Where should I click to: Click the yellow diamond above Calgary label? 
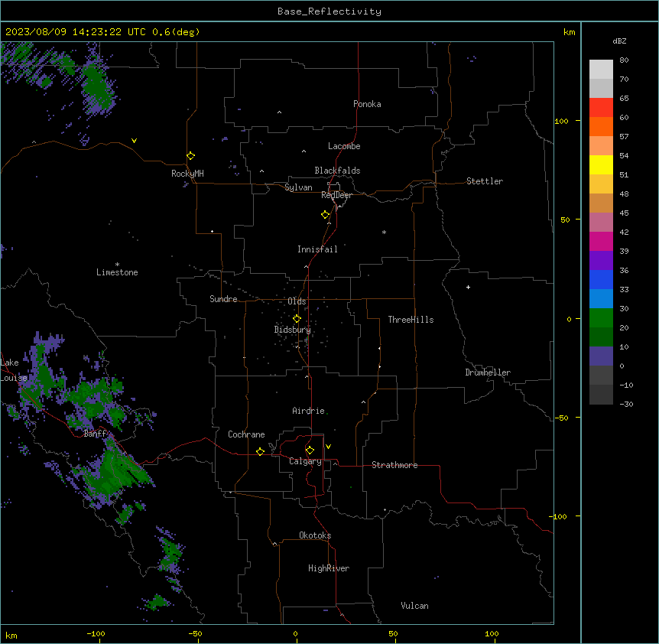tap(310, 450)
